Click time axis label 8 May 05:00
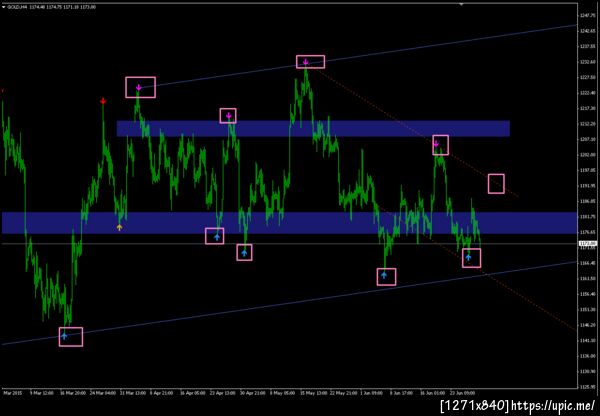Viewport: 600px width, 416px height. coord(282,393)
